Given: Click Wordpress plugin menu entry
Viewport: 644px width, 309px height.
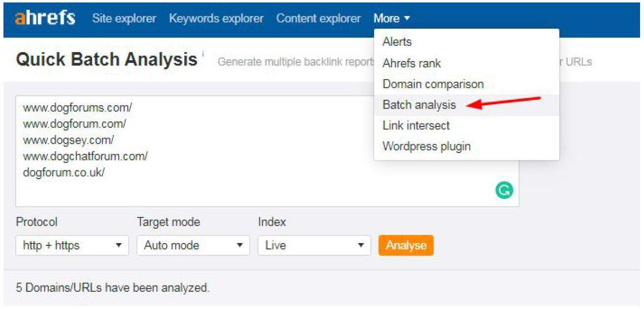Looking at the screenshot, I should 426,147.
